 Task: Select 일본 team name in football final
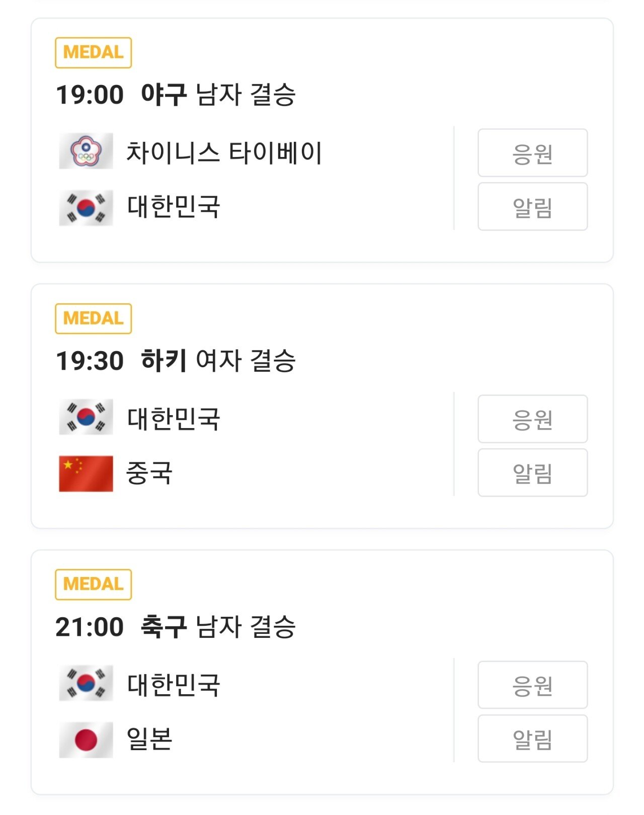point(149,739)
